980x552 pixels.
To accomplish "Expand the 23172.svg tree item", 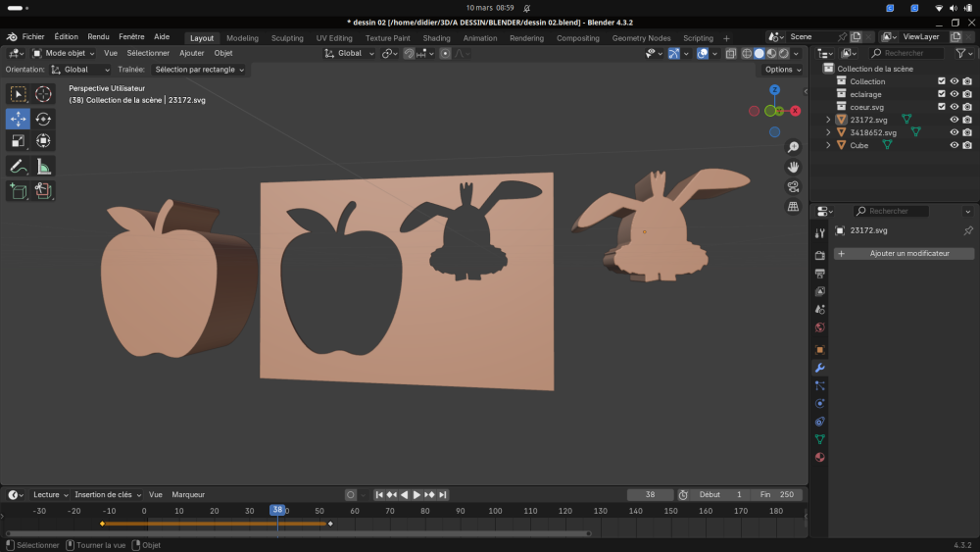I will pyautogui.click(x=828, y=120).
